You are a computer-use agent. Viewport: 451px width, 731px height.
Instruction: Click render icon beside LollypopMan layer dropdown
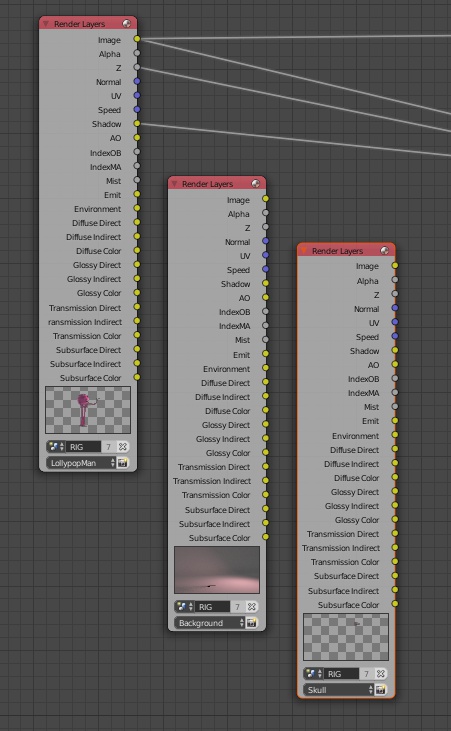pos(123,462)
